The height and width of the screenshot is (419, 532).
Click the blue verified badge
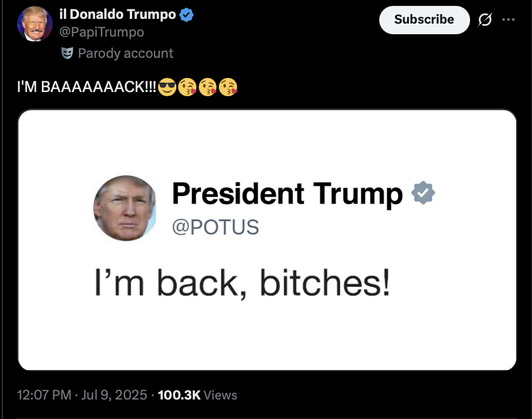click(x=186, y=15)
